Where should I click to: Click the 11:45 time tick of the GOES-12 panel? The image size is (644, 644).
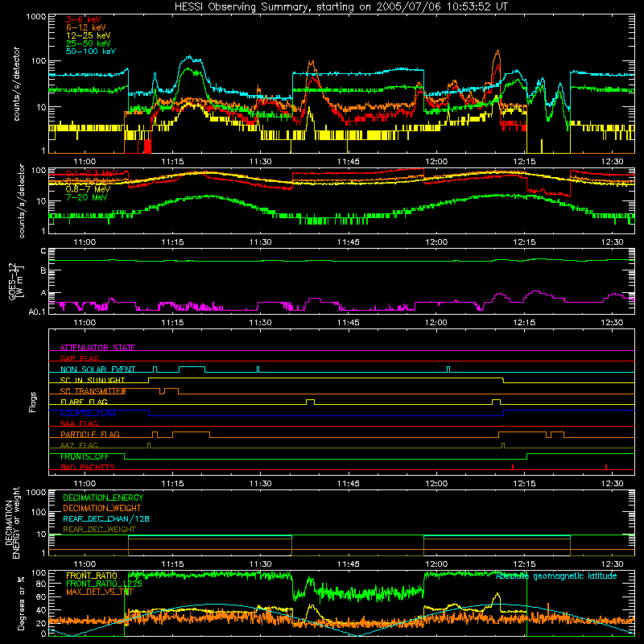(x=349, y=322)
